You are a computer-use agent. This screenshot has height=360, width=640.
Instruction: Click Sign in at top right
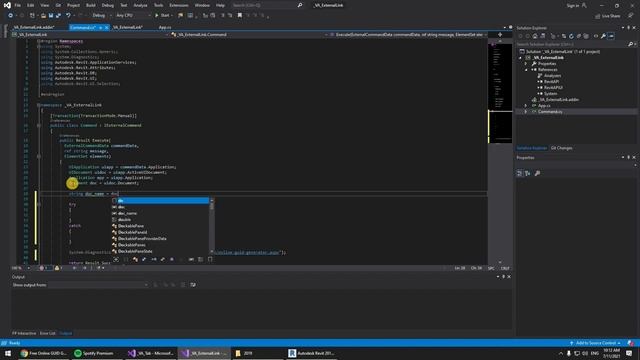coord(576,5)
